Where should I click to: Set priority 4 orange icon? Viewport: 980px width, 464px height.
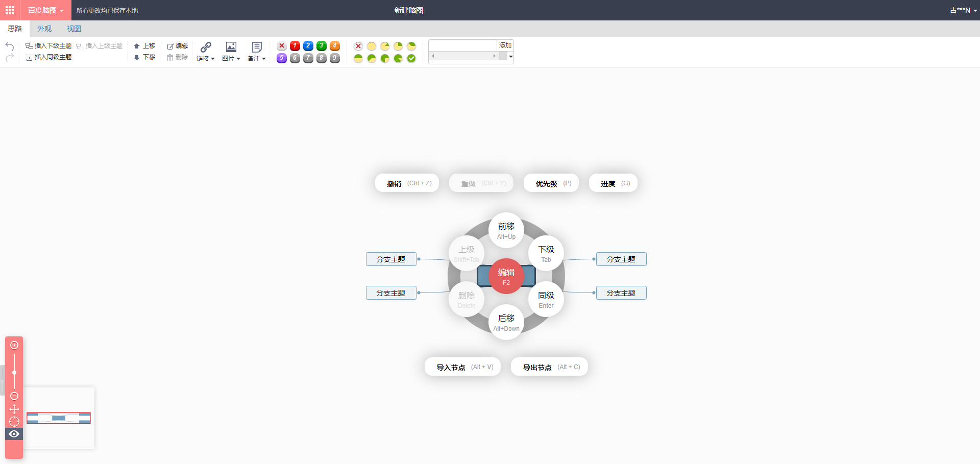(335, 46)
